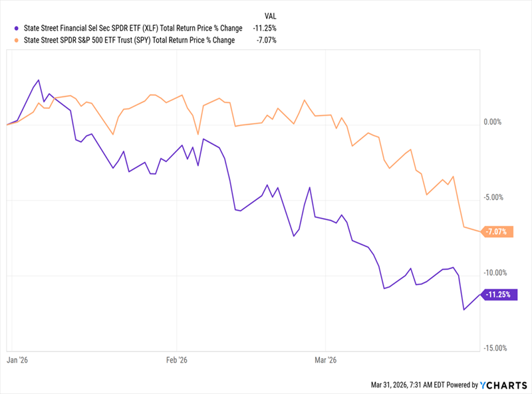Viewport: 532px width, 394px height.
Task: Click the 'Powered by' text
Action: coord(461,385)
